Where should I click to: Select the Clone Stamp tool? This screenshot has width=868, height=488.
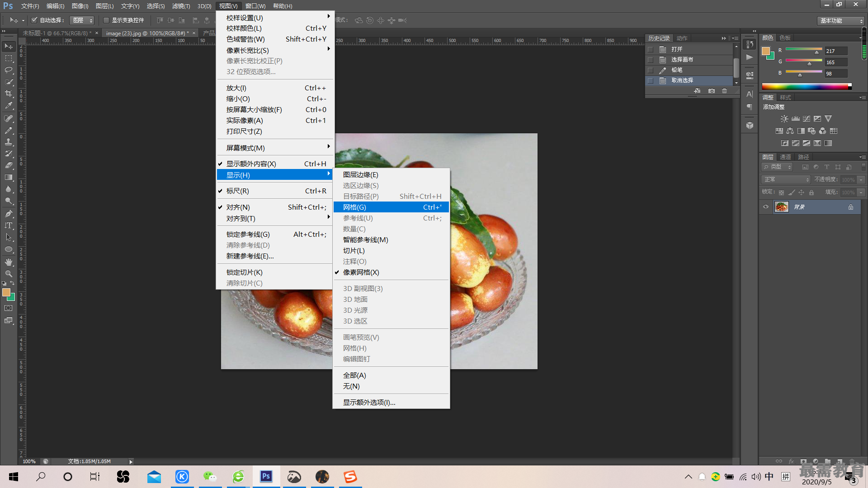coord(9,142)
